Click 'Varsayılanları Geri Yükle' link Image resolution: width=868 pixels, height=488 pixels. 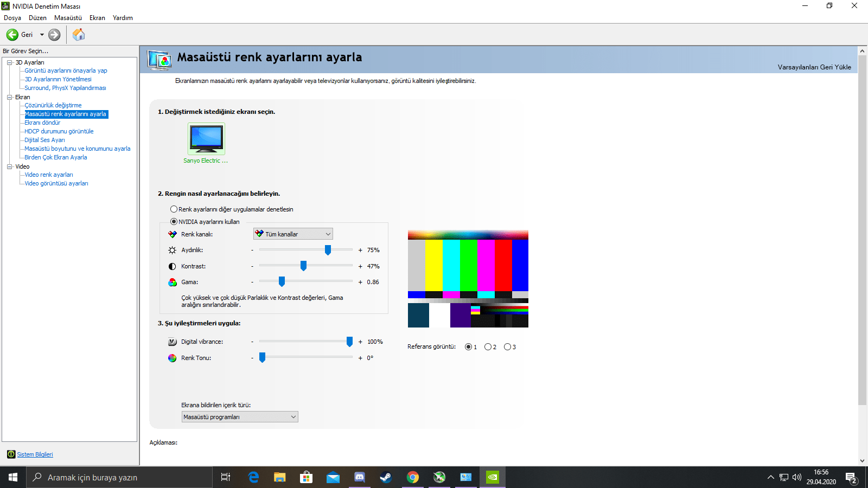coord(814,67)
